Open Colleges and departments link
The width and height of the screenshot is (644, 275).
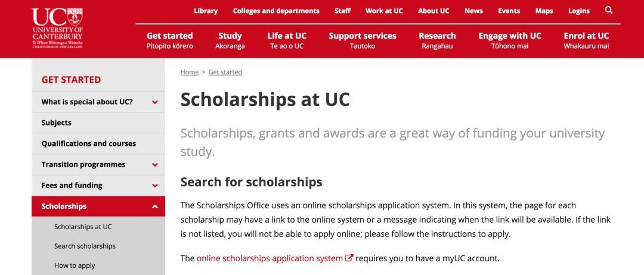pyautogui.click(x=276, y=11)
